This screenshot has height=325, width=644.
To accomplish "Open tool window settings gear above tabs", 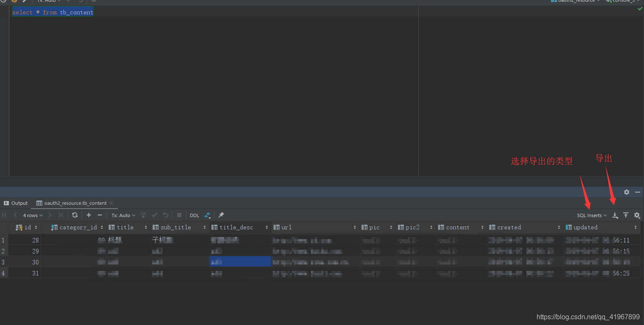I will click(x=627, y=192).
